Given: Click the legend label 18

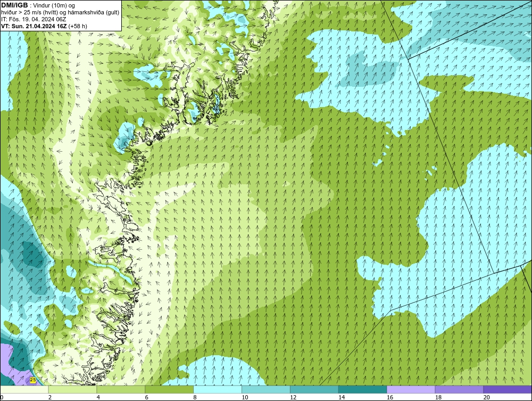Looking at the screenshot, I should (x=438, y=397).
